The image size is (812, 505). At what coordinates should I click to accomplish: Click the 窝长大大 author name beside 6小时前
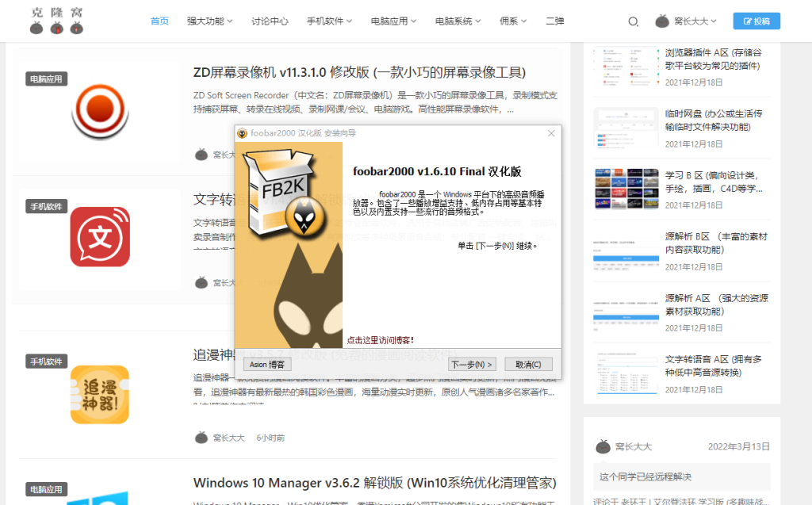click(x=229, y=438)
